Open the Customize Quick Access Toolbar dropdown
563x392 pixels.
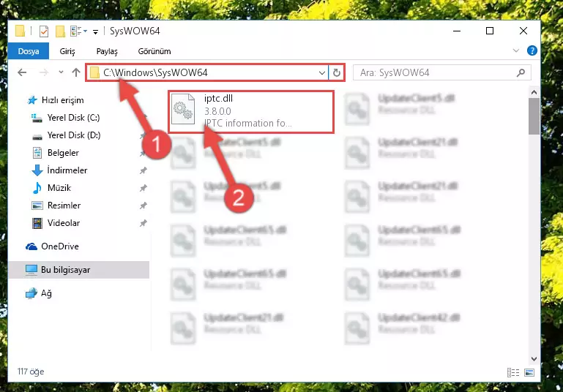tap(95, 32)
